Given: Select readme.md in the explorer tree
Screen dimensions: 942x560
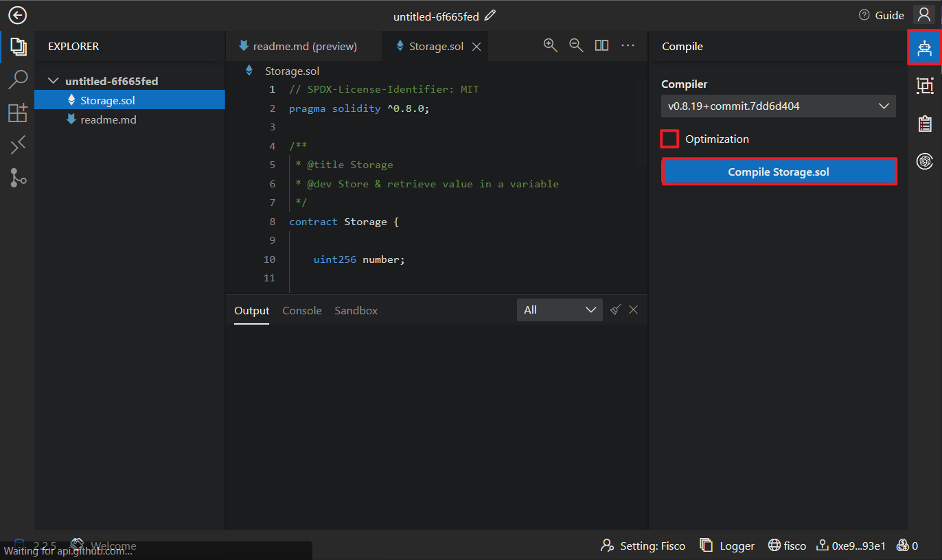Looking at the screenshot, I should (108, 119).
